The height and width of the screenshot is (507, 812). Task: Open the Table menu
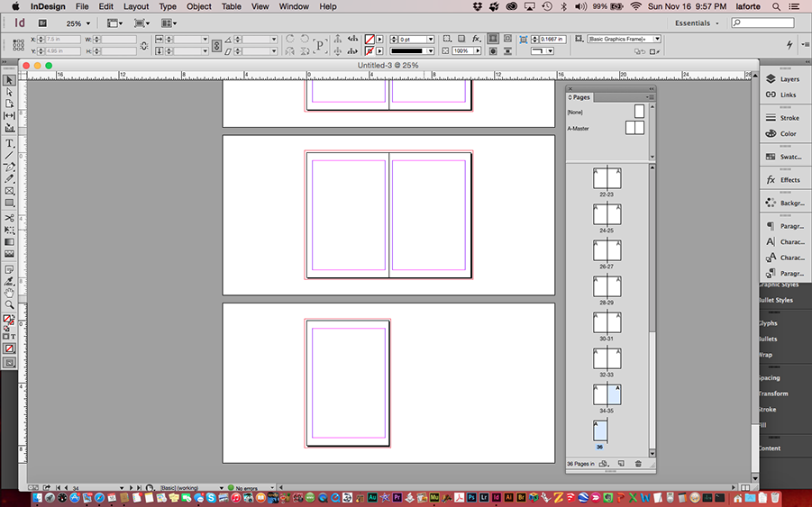(232, 6)
